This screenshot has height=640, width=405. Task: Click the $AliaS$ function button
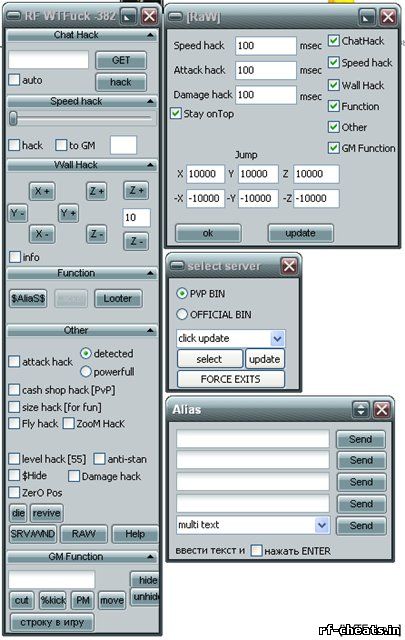[x=28, y=299]
